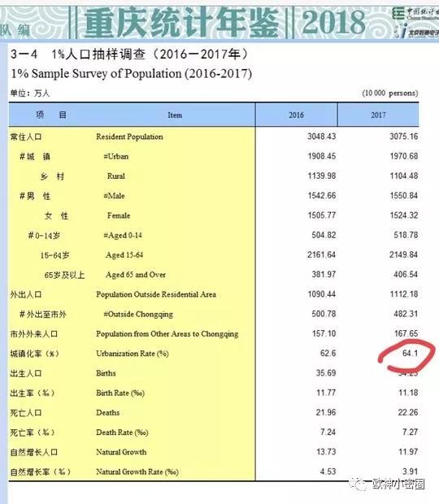Select the Resident Population row label
This screenshot has width=439, height=504.
pos(129,137)
